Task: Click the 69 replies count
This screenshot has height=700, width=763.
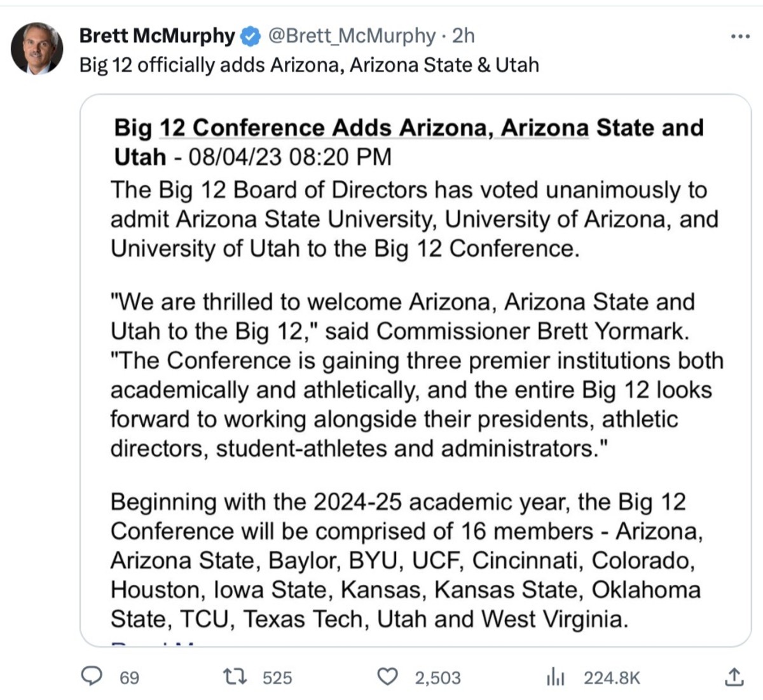Action: (x=129, y=678)
